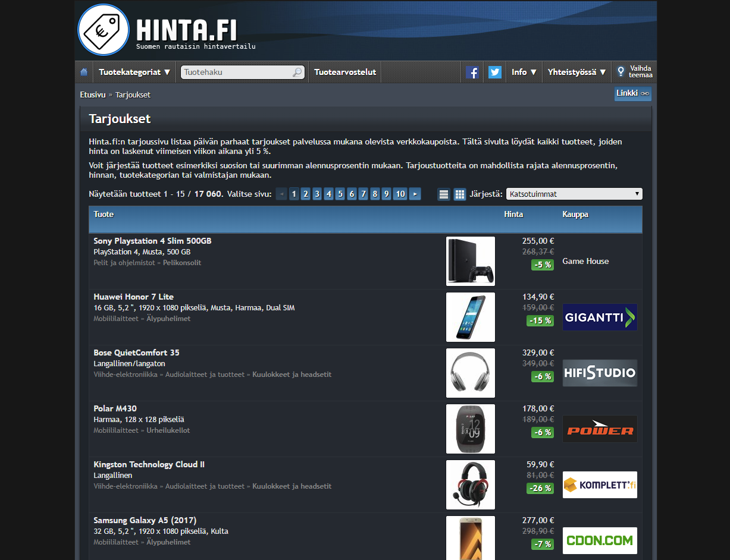Viewport: 730px width, 560px height.
Task: Click the Tuote column header
Action: 104,214
